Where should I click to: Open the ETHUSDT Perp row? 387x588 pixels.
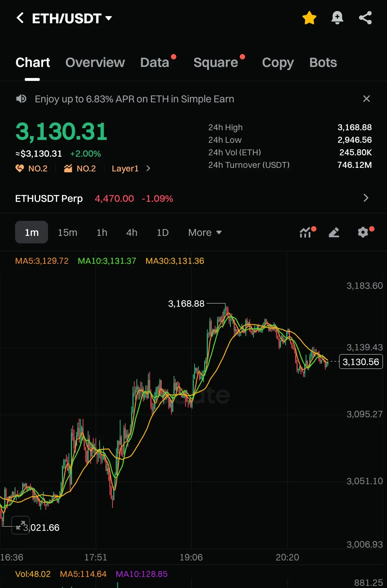click(x=193, y=198)
